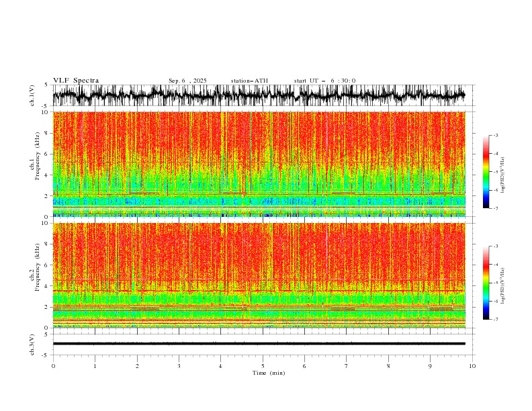The height and width of the screenshot is (411, 532).
Task: Click the '-3' label on lower colorbar
Action: (x=495, y=246)
